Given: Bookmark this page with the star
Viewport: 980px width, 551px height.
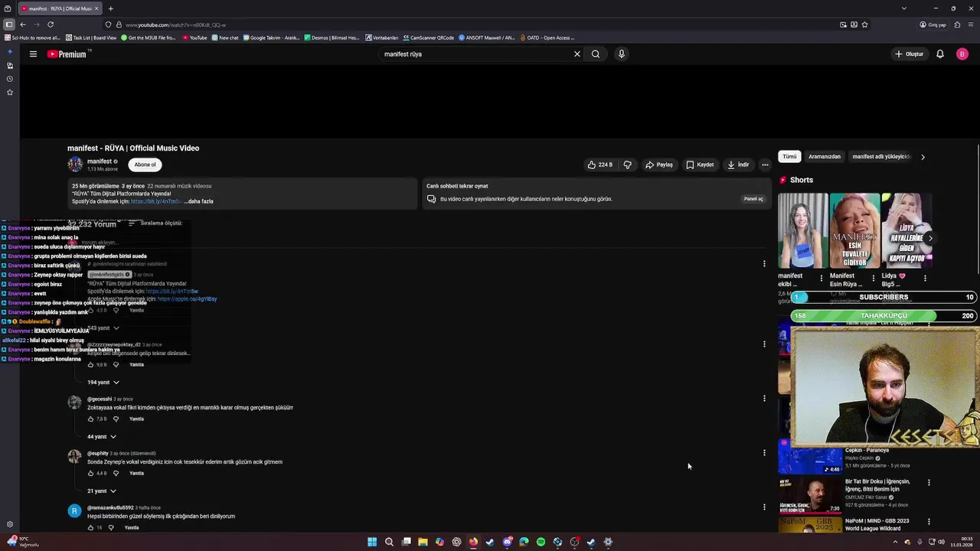Looking at the screenshot, I should pyautogui.click(x=864, y=24).
